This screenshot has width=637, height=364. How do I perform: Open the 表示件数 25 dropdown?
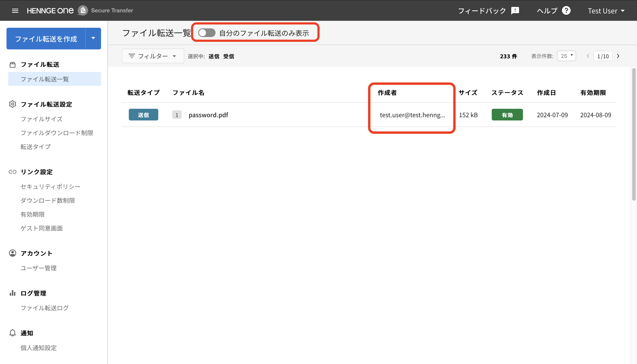(x=567, y=56)
